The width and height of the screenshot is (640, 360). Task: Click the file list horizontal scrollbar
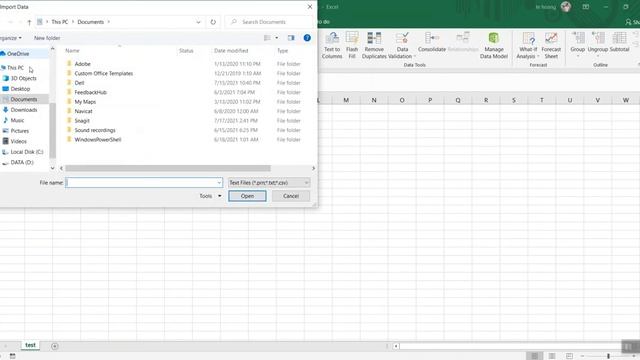point(168,168)
